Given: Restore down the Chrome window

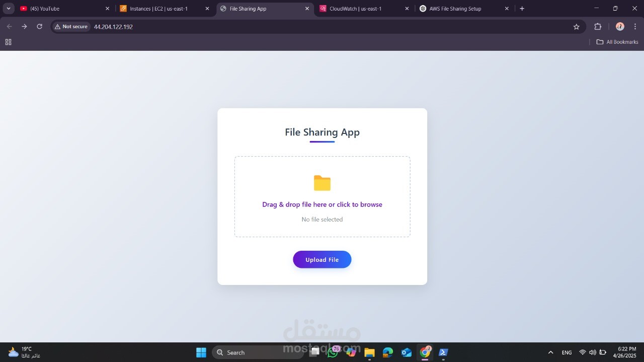Looking at the screenshot, I should (x=615, y=9).
